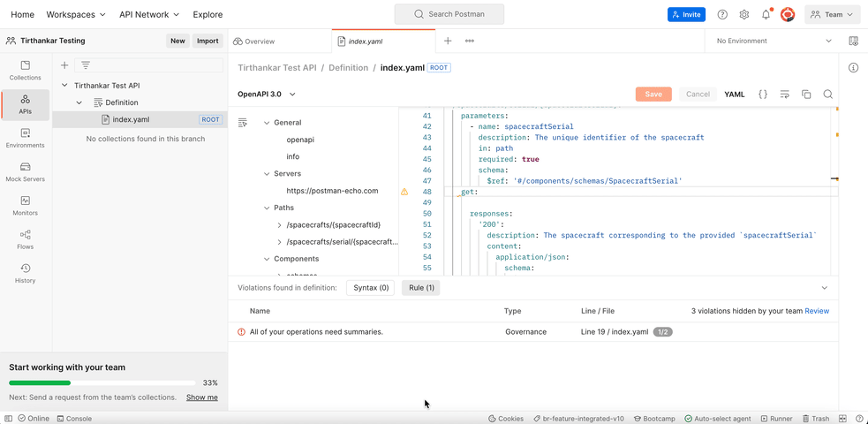Collapse the Tirthankar Test API tree node
This screenshot has width=868, height=424.
coord(64,86)
